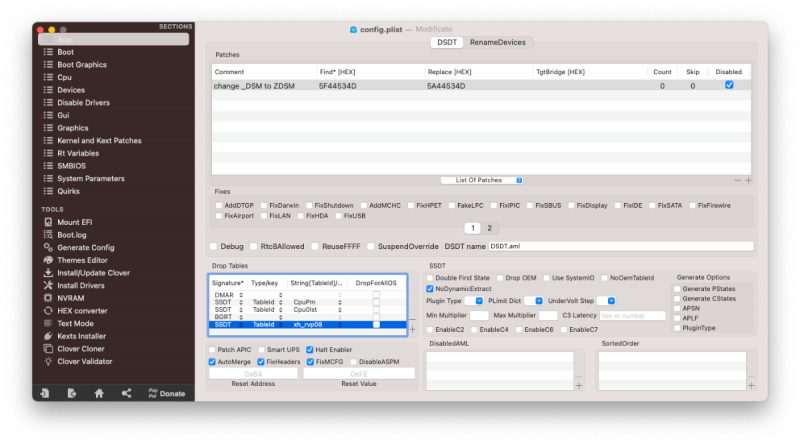Remove patch with minus button
The image size is (800, 444).
(x=737, y=180)
